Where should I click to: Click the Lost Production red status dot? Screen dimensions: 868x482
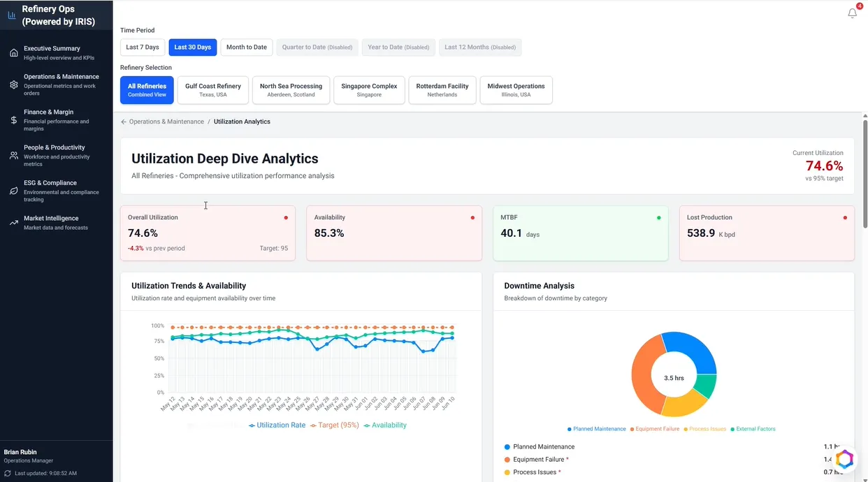click(845, 218)
